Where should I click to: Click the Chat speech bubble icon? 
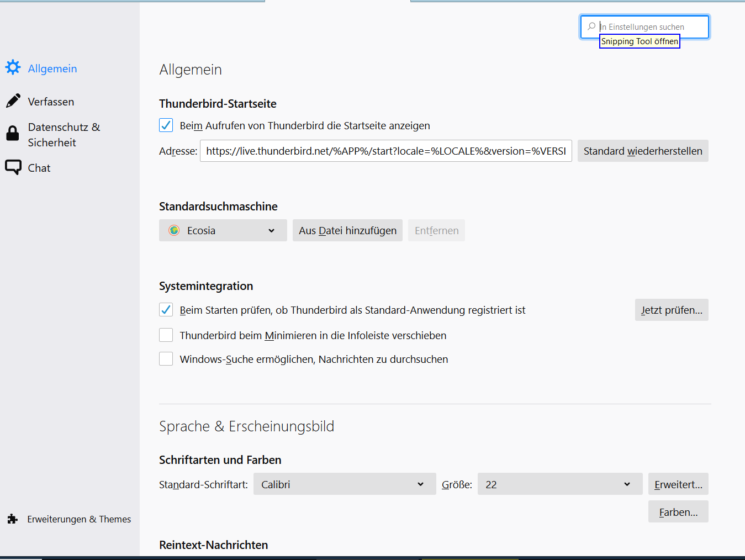tap(13, 167)
